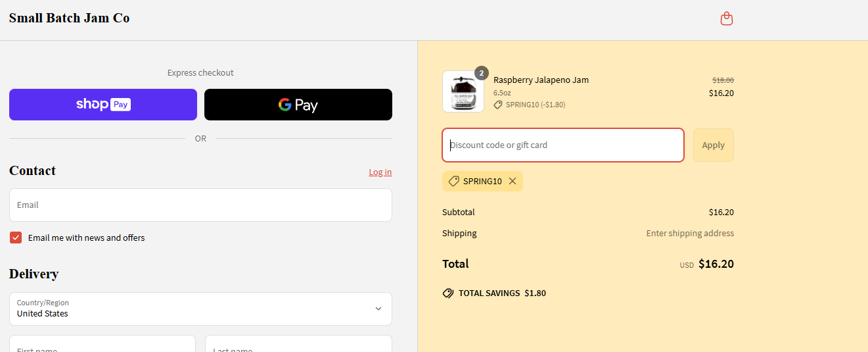Pay with Shop Pay express checkout
The image size is (868, 352).
click(103, 105)
